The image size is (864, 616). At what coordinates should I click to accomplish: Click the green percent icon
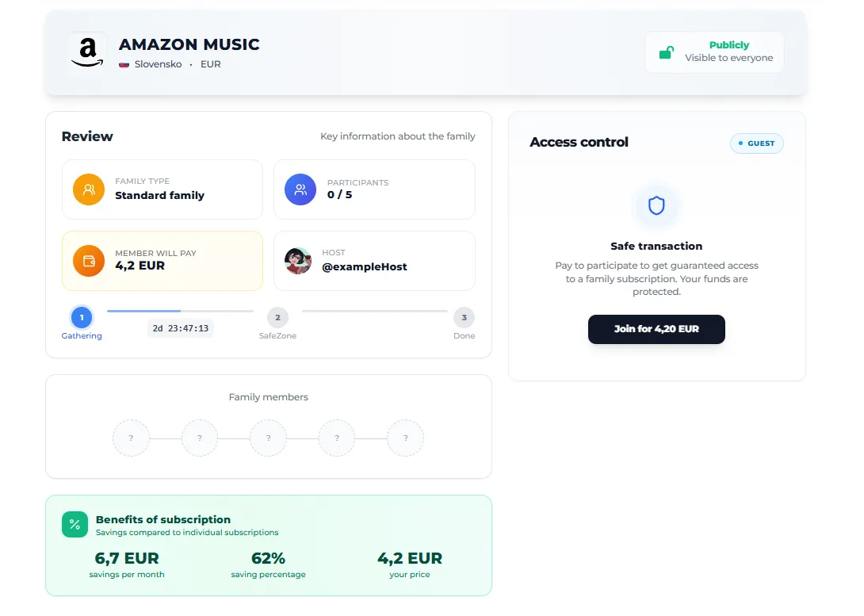75,524
